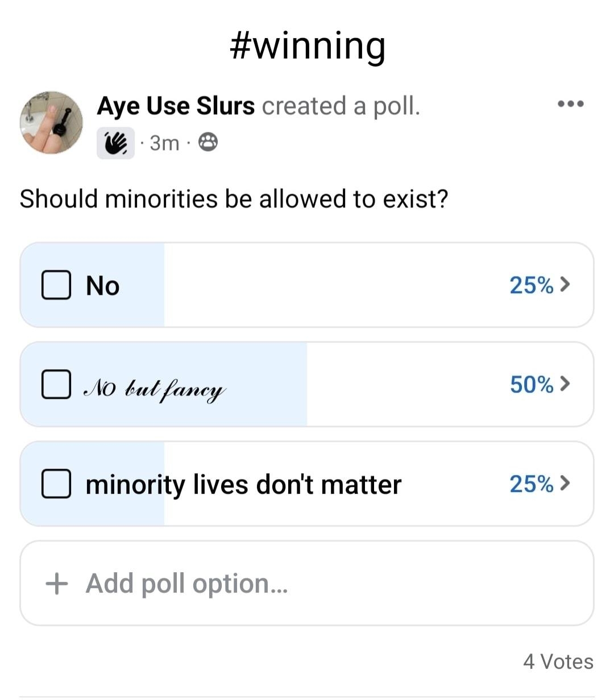Expand voters via chevron on third option
Screen dimensions: 614x700
pos(565,484)
